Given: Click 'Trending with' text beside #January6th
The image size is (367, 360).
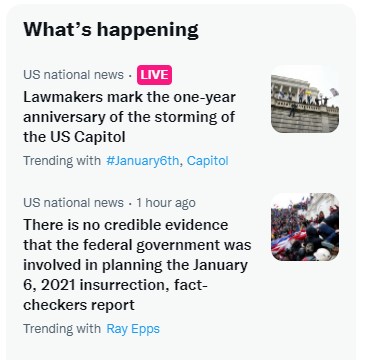Looking at the screenshot, I should [62, 161].
